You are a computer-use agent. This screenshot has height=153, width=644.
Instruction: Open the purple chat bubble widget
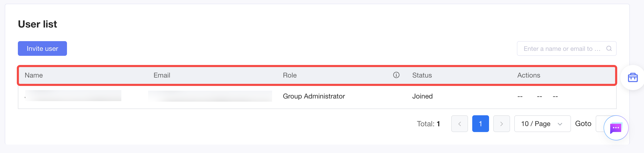pyautogui.click(x=616, y=128)
